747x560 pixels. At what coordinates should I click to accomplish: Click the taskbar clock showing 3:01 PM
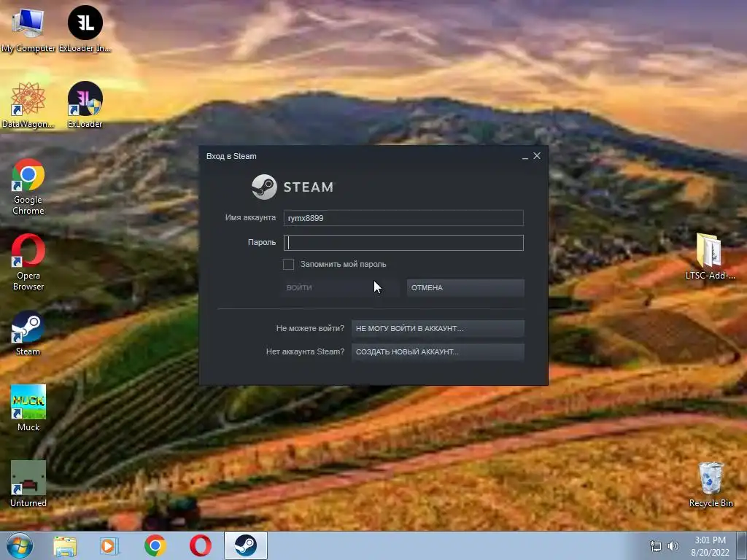point(710,546)
